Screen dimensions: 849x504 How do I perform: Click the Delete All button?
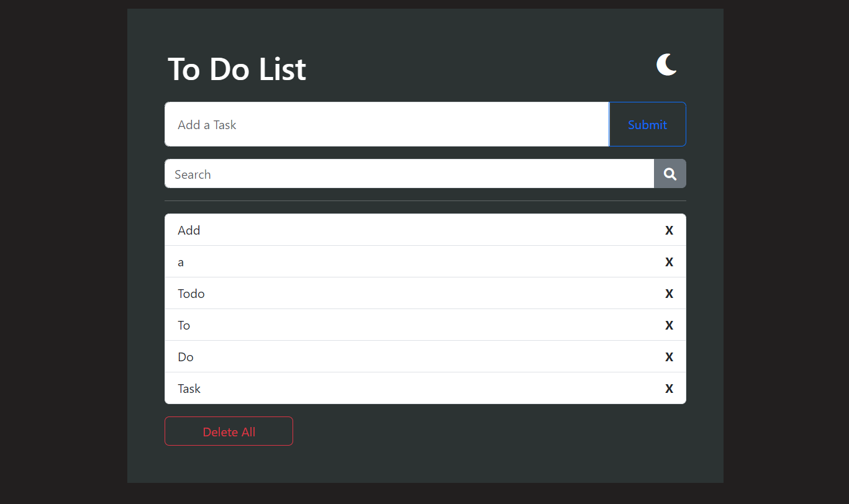point(229,431)
